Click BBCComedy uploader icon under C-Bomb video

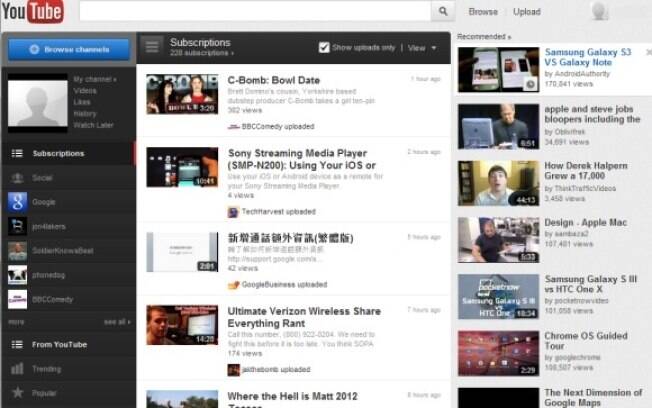tap(233, 127)
